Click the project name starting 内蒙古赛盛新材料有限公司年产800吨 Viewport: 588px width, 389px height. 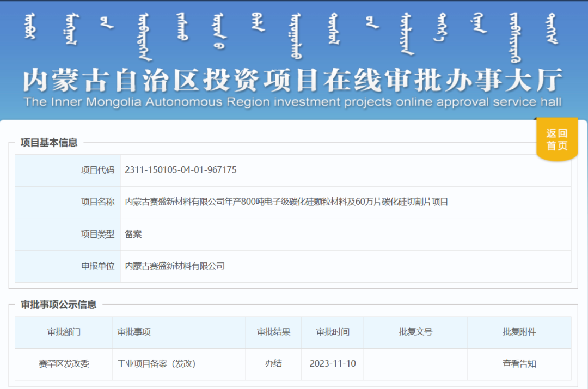(x=286, y=202)
